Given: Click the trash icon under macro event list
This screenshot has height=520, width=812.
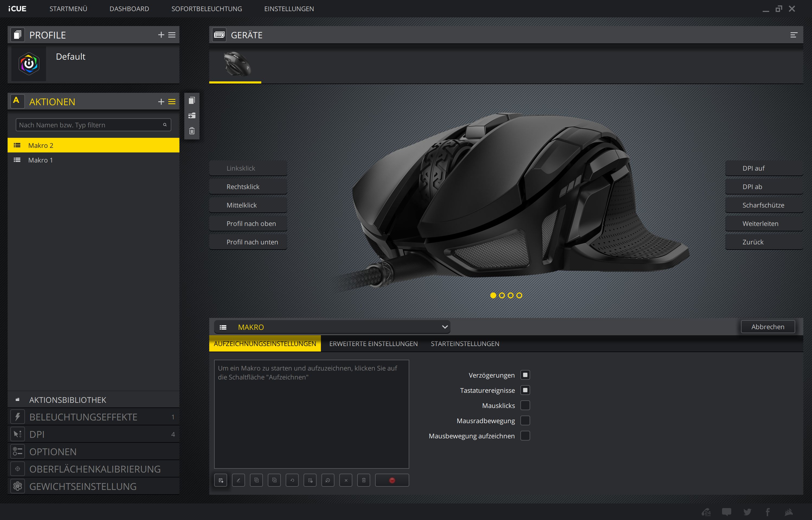Looking at the screenshot, I should pos(364,480).
